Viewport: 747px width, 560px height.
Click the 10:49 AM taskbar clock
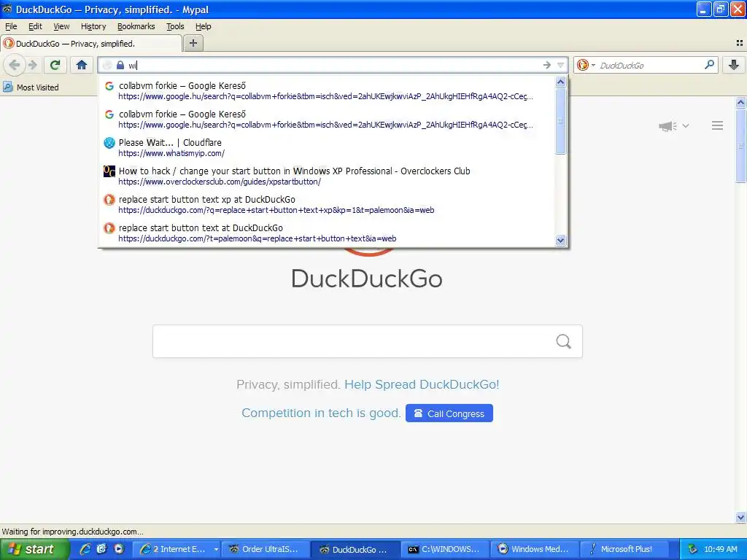click(x=720, y=549)
